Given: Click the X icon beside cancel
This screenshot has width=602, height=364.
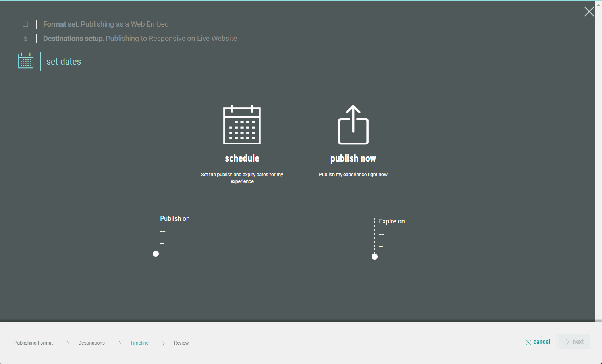Looking at the screenshot, I should click(x=528, y=342).
